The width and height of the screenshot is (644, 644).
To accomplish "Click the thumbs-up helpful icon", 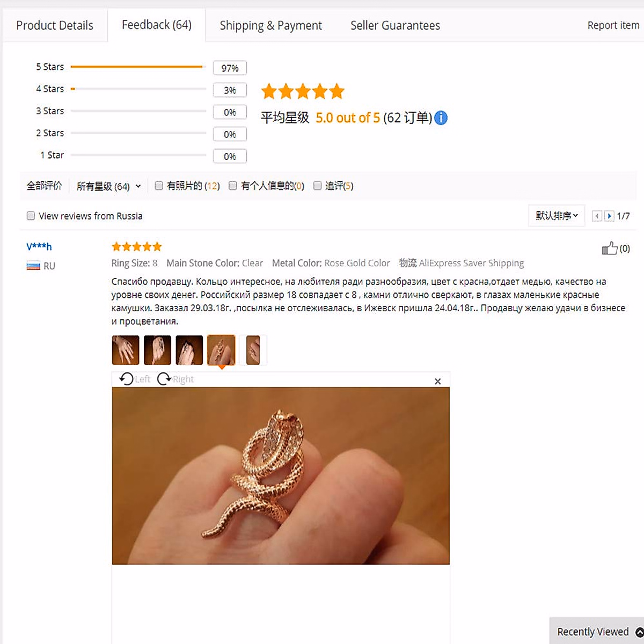I will pyautogui.click(x=610, y=248).
